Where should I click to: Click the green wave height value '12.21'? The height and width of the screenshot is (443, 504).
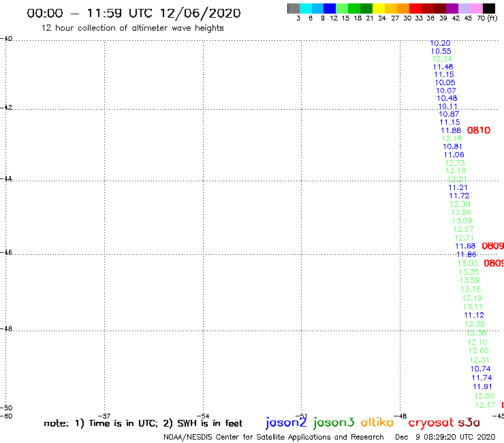[x=457, y=179]
